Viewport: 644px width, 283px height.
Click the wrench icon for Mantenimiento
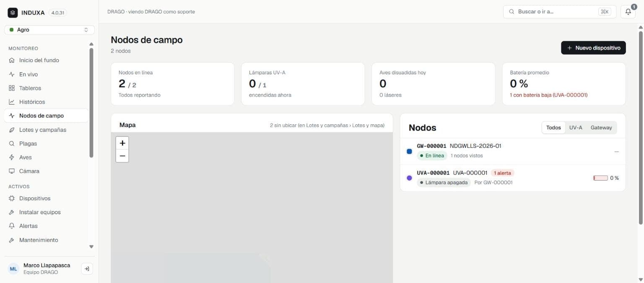12,240
